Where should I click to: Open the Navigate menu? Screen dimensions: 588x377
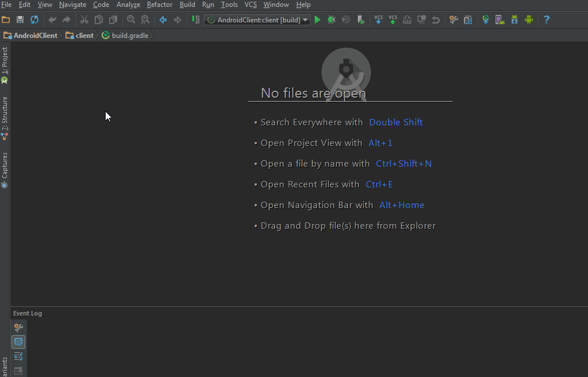[73, 5]
